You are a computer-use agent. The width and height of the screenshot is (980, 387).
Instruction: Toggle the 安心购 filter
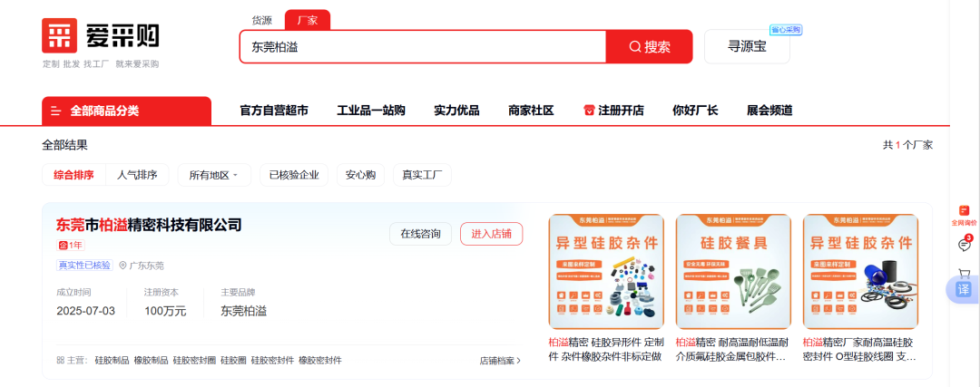(x=360, y=175)
